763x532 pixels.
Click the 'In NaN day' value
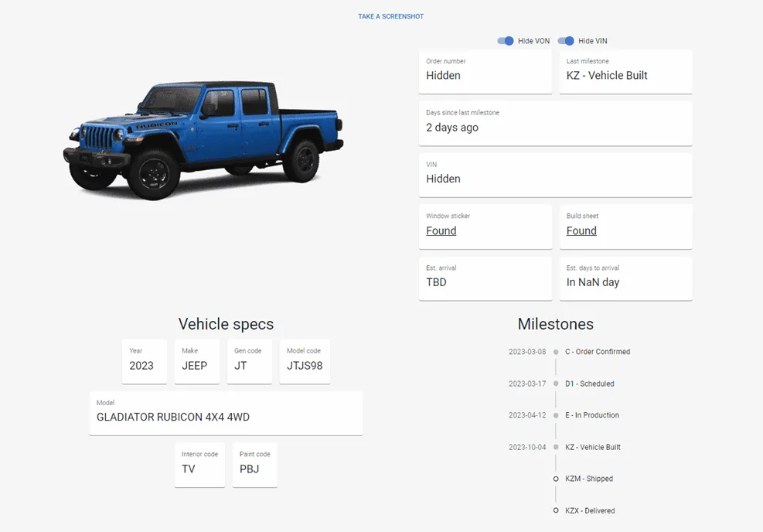(x=593, y=282)
